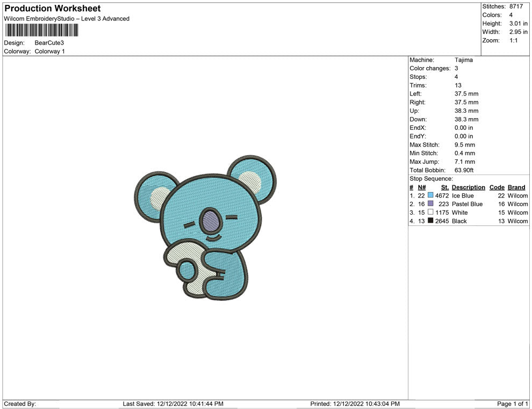
Task: Click the Up value '38.3 mm'
Action: [x=466, y=111]
